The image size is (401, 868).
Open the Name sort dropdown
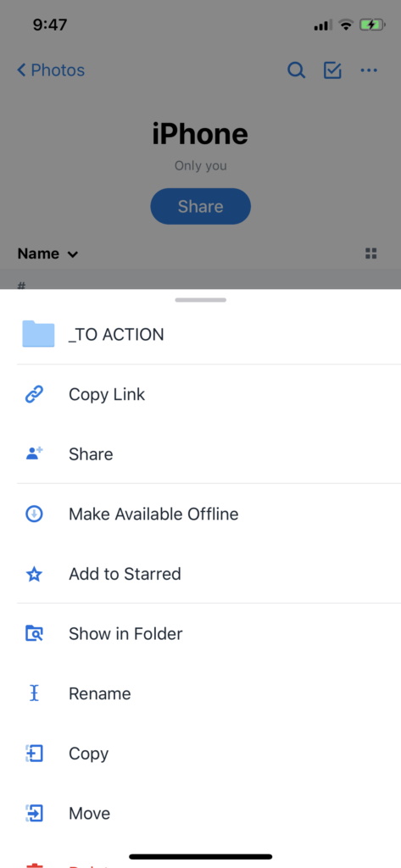tap(47, 254)
